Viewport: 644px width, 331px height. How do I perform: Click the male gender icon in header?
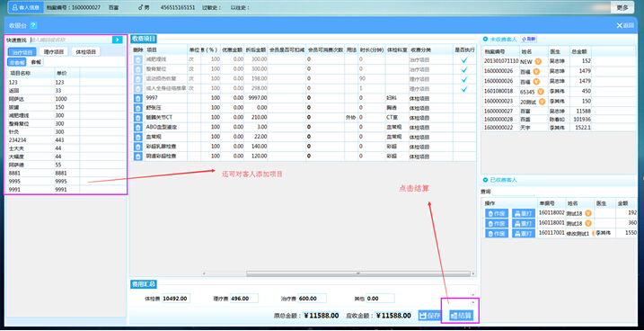click(x=141, y=7)
